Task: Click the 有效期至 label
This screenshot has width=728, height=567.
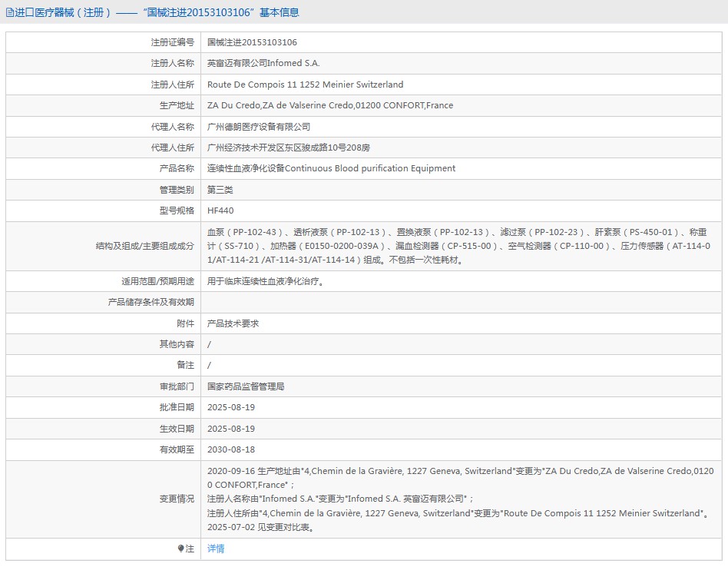Action: (177, 449)
